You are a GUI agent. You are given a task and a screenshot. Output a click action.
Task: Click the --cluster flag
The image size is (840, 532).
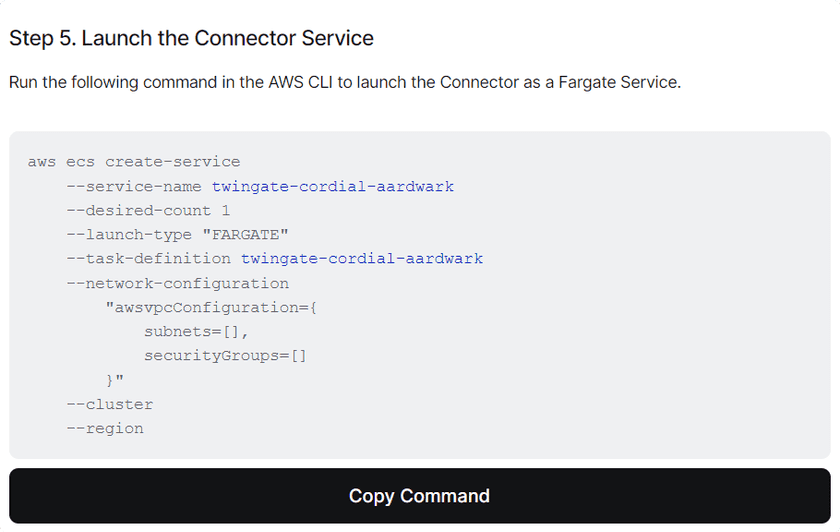click(109, 404)
